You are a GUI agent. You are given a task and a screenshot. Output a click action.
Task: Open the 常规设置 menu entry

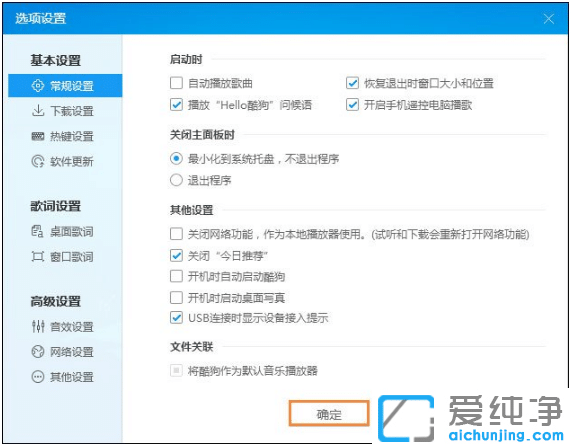(65, 86)
